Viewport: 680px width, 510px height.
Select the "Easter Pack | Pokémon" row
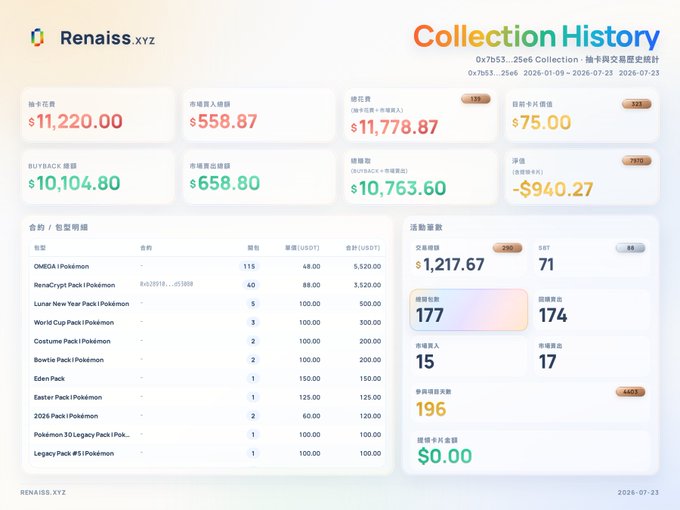coord(207,397)
